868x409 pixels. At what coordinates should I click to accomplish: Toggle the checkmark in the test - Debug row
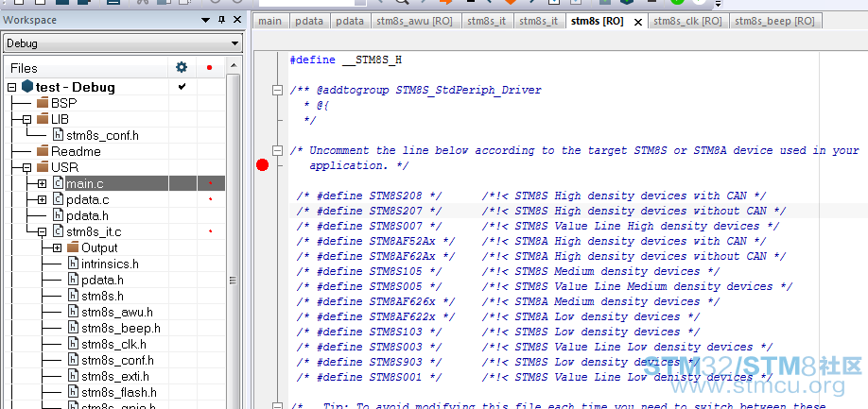182,87
